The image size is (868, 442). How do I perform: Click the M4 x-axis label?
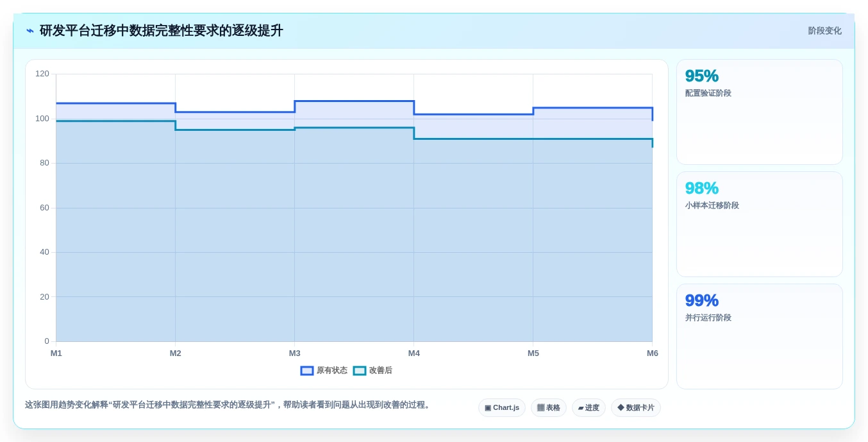[414, 353]
